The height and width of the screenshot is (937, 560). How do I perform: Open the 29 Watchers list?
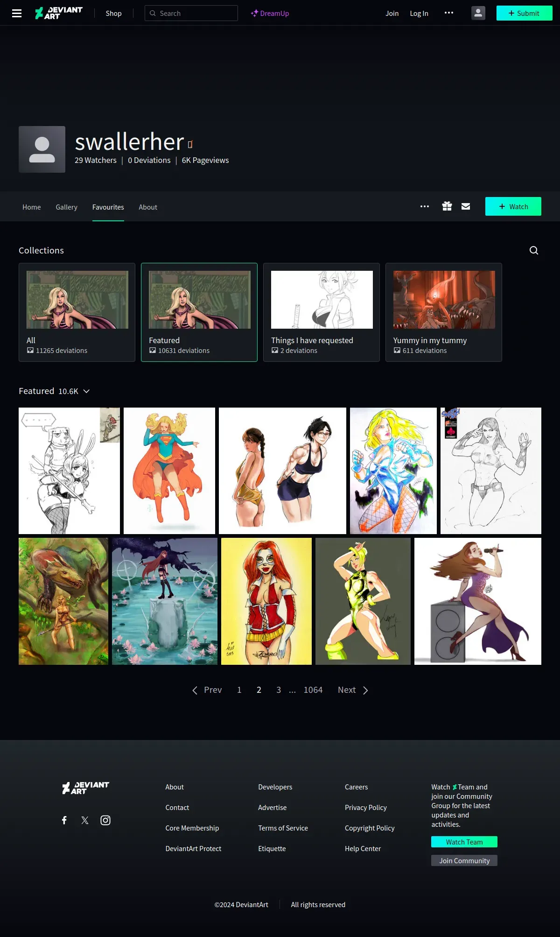pyautogui.click(x=96, y=160)
